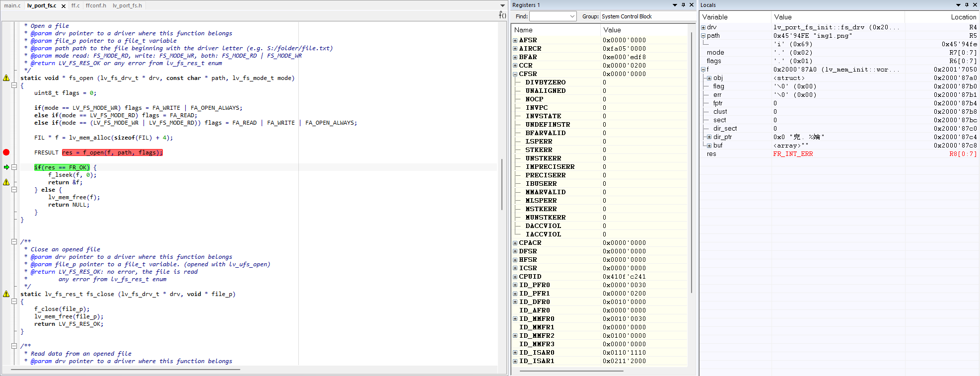Image resolution: width=980 pixels, height=376 pixels.
Task: Click the warning icon beside fs_close declaration
Action: click(6, 294)
